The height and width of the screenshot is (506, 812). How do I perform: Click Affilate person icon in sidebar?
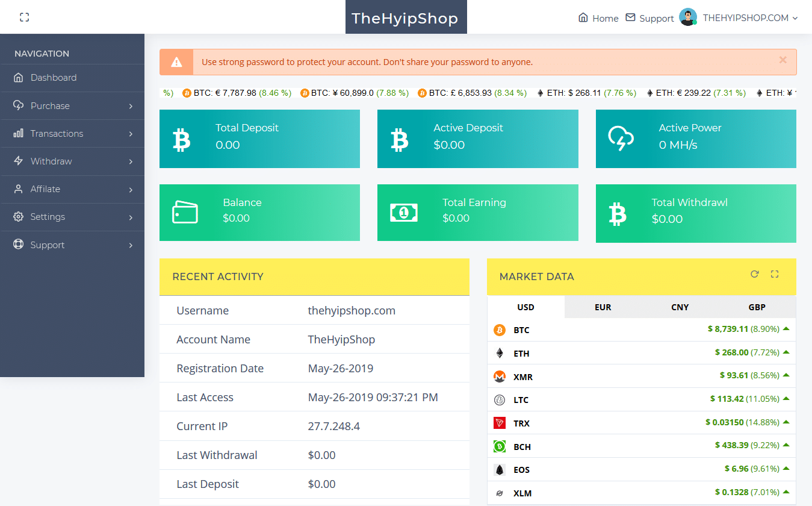(19, 189)
